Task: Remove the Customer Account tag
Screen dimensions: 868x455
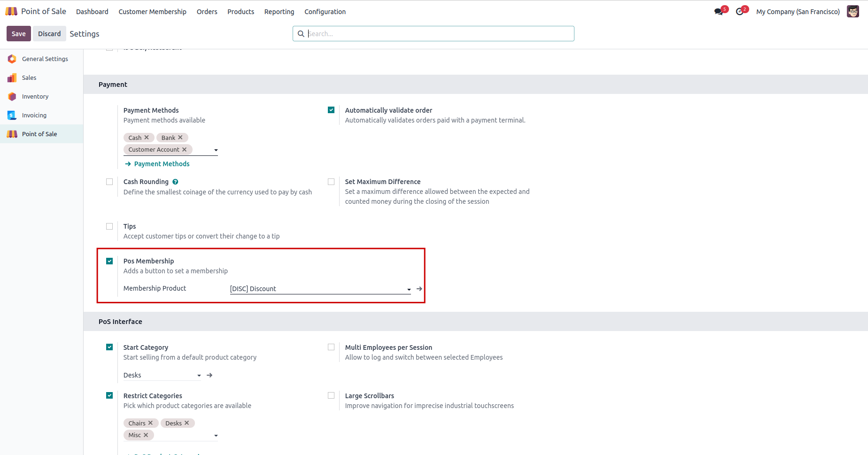Action: (x=185, y=150)
